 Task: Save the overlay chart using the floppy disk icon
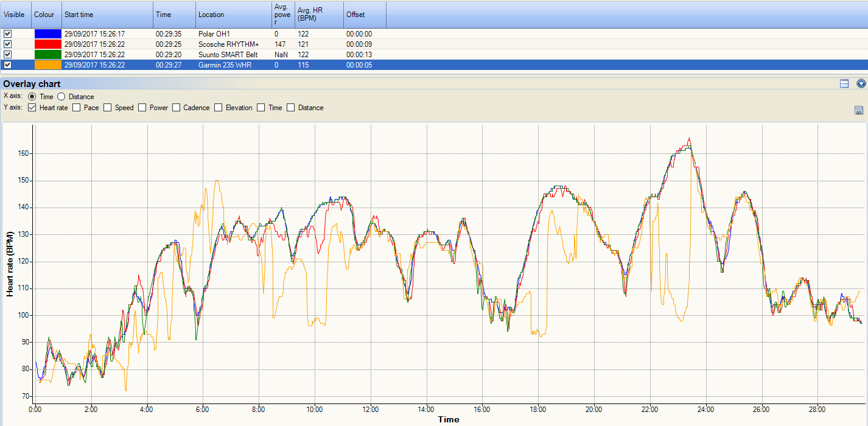tap(859, 110)
